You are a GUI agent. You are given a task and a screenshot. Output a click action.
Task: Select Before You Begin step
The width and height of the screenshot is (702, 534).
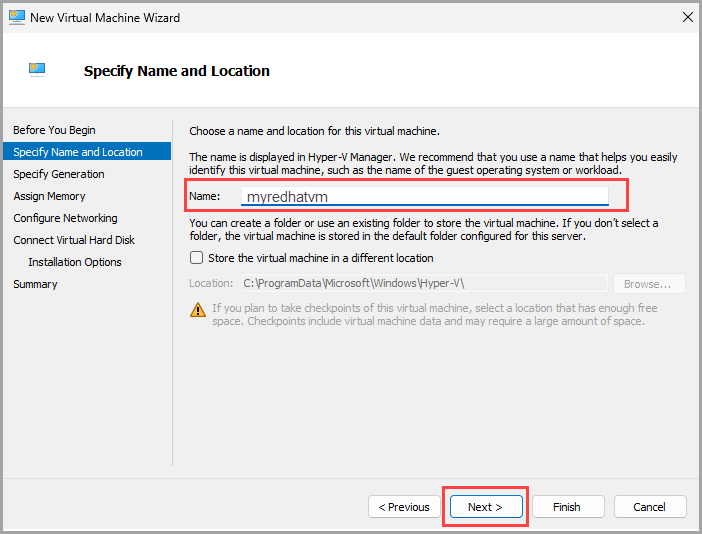[54, 130]
